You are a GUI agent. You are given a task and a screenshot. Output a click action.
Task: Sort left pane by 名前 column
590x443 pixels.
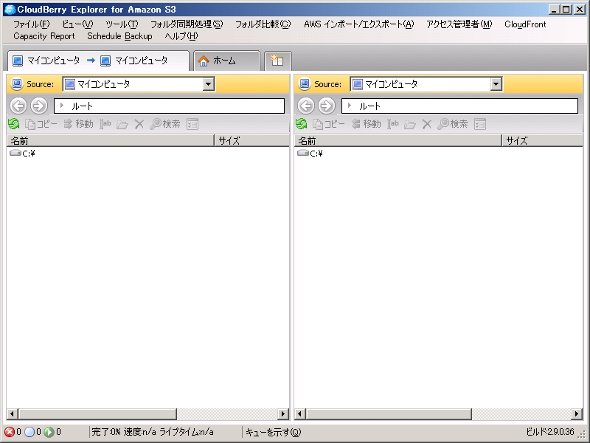pos(111,141)
